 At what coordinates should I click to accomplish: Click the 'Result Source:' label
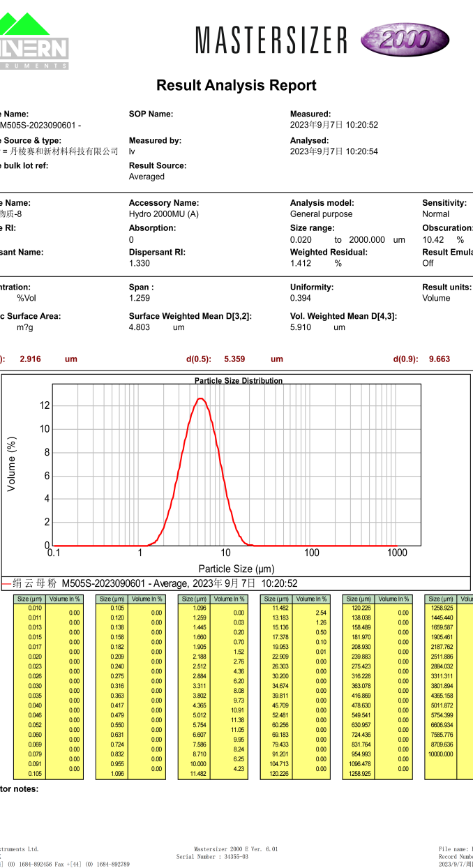(x=158, y=165)
